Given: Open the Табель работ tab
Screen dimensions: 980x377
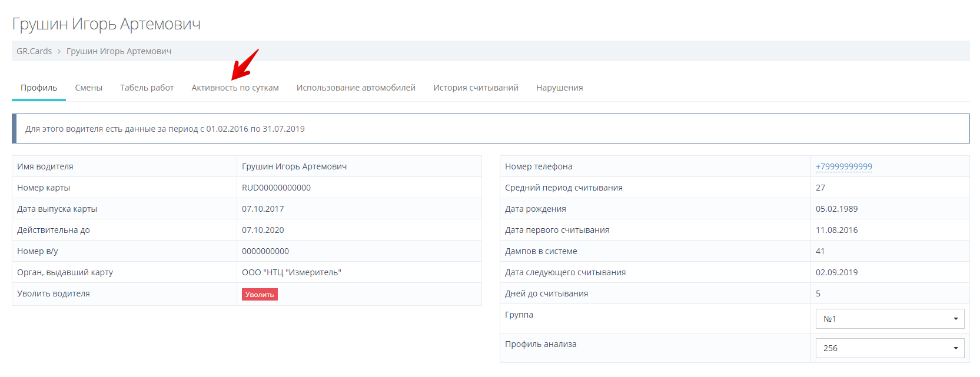Looking at the screenshot, I should [147, 88].
